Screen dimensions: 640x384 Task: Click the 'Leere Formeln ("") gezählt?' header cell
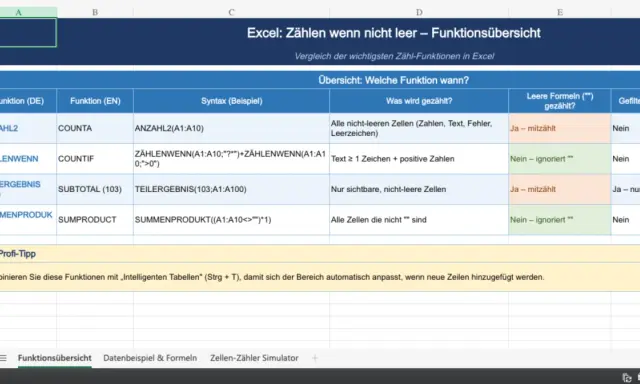pyautogui.click(x=560, y=101)
